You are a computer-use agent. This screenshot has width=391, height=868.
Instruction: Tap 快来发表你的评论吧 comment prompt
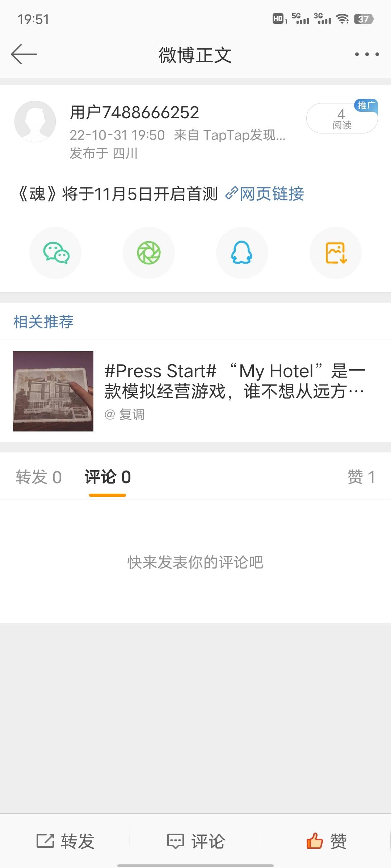(195, 562)
